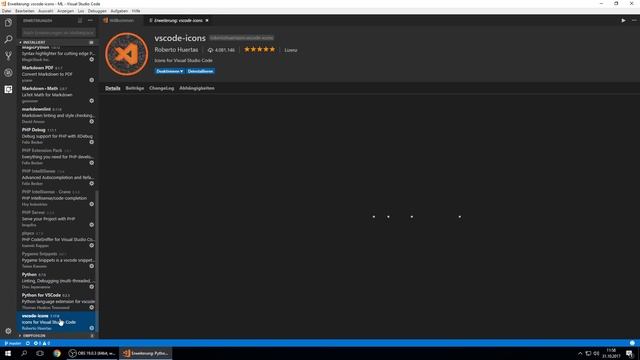Open the Auswahl menu
Screen dimensions: 640x360
(46, 11)
